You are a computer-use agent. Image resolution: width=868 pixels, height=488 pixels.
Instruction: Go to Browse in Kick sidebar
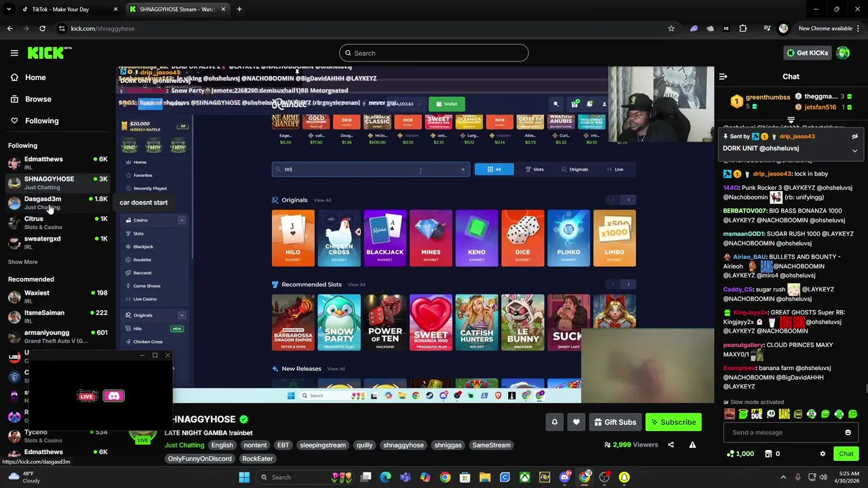pos(31,99)
